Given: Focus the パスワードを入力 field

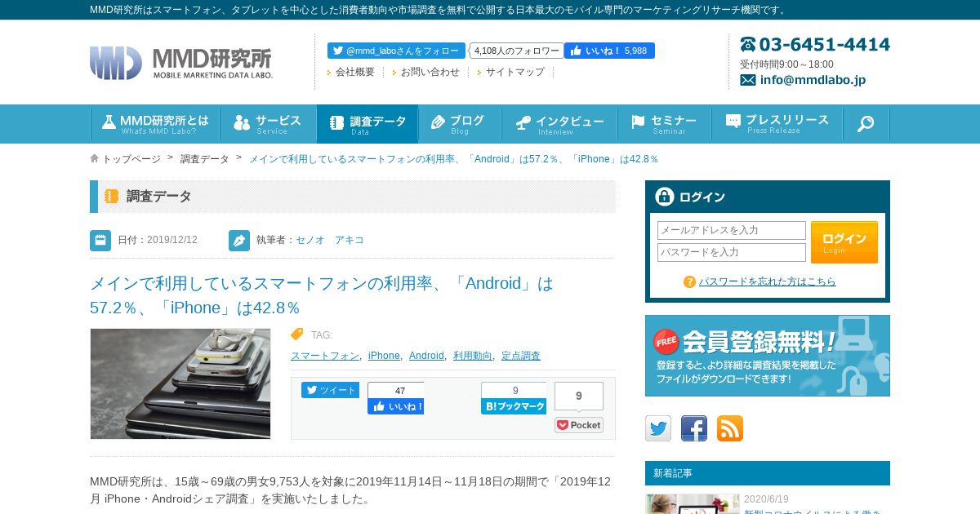Looking at the screenshot, I should click(x=732, y=252).
